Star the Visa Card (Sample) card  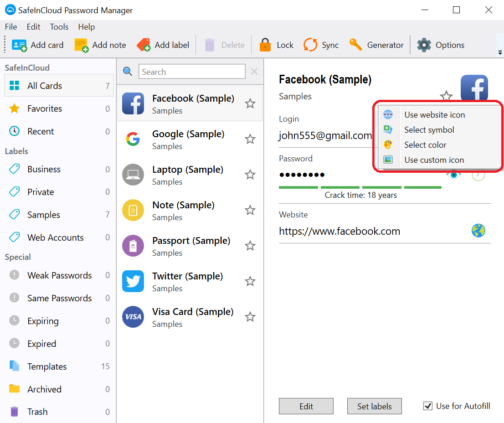[x=250, y=317]
